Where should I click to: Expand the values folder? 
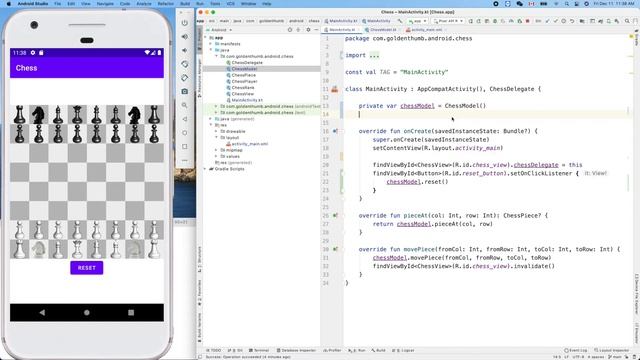216,156
